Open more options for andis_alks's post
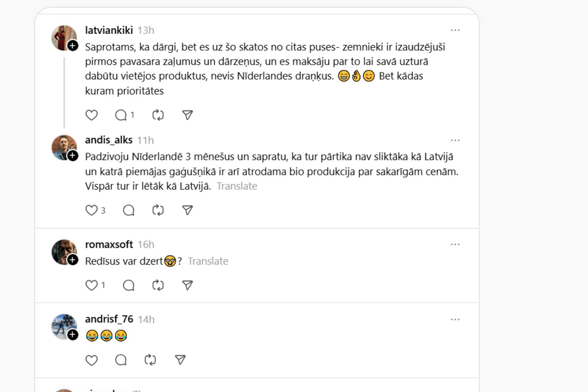The width and height of the screenshot is (588, 392). click(x=455, y=140)
